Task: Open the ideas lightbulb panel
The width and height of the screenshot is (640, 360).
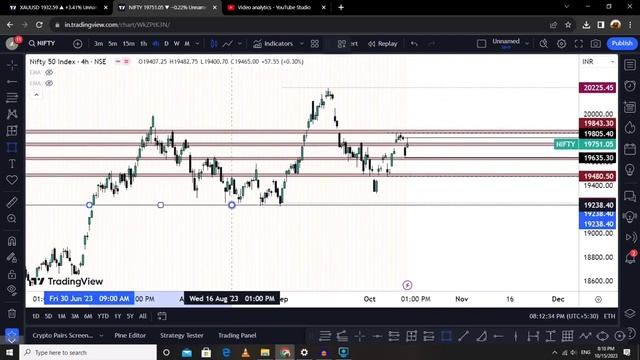Action: 630,169
